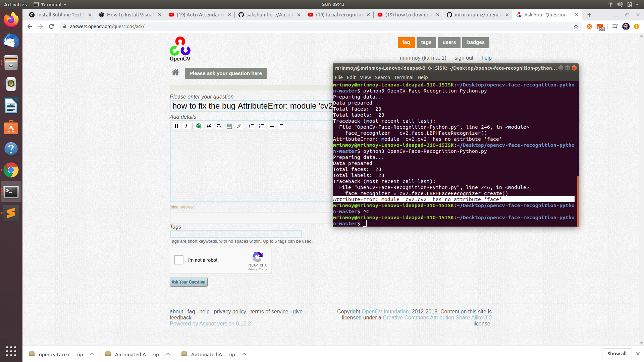Insert image using the picture icon
The height and width of the screenshot is (362, 644).
coord(229,126)
